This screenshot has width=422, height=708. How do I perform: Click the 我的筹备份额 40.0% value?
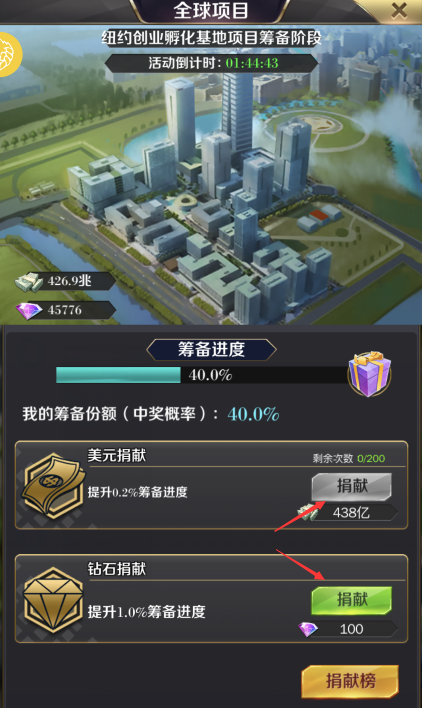coord(253,414)
